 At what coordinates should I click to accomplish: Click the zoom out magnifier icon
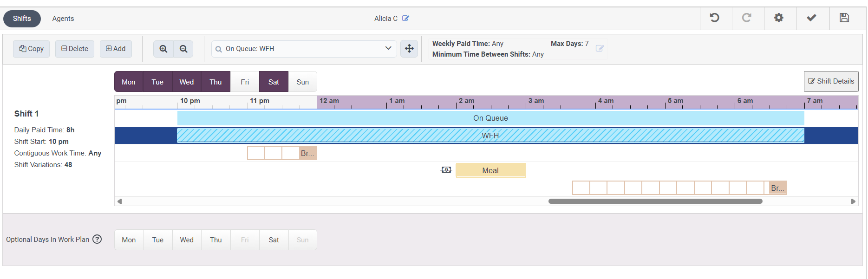[x=183, y=49]
